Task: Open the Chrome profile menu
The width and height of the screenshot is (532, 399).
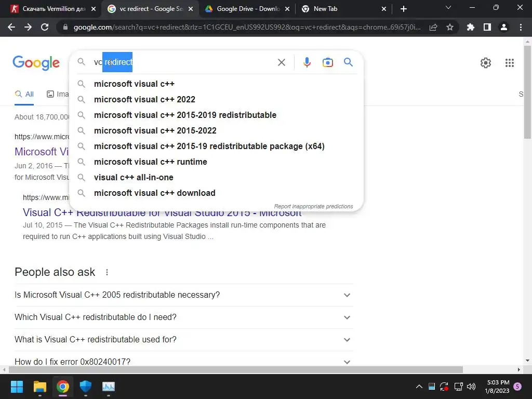Action: 504,27
